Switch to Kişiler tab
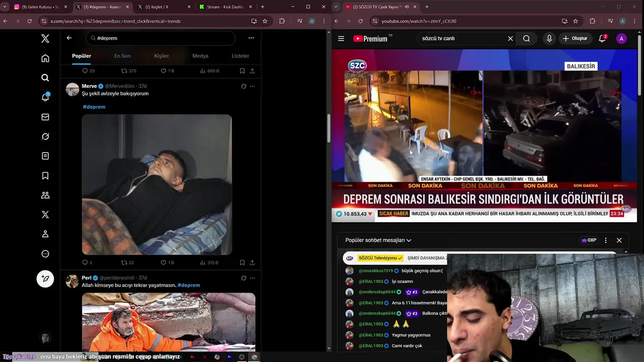The height and width of the screenshot is (362, 644). coord(162,56)
